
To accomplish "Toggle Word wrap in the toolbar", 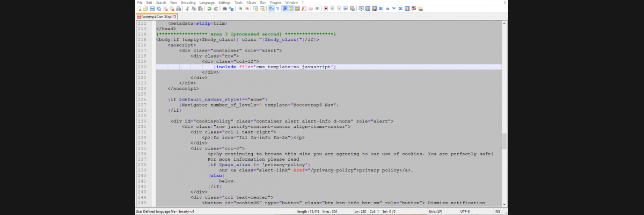I will [x=271, y=9].
